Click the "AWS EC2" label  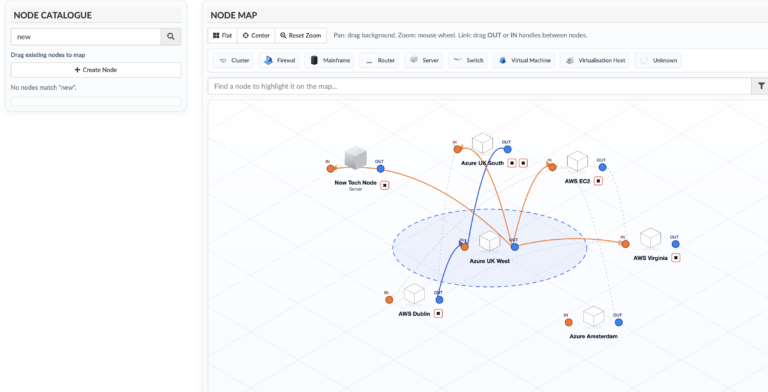coord(577,181)
